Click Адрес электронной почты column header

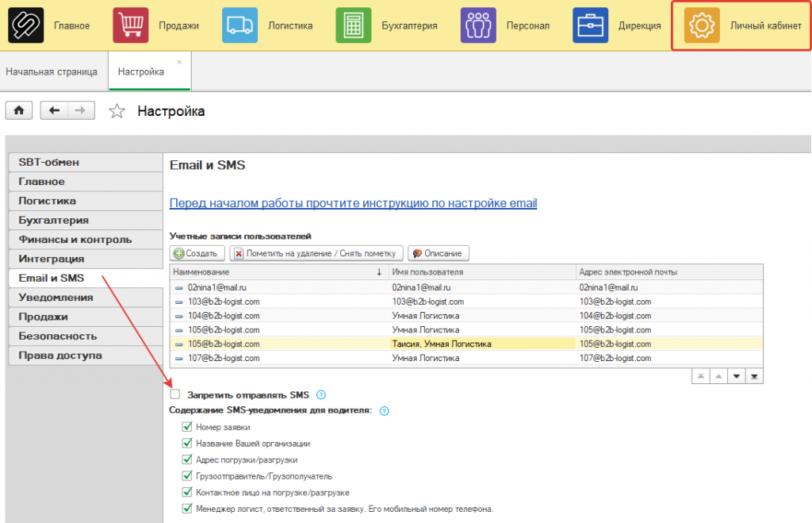coord(669,272)
